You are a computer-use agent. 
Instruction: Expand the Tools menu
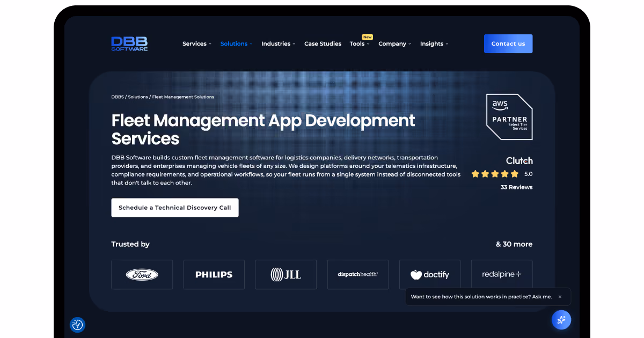tap(360, 44)
